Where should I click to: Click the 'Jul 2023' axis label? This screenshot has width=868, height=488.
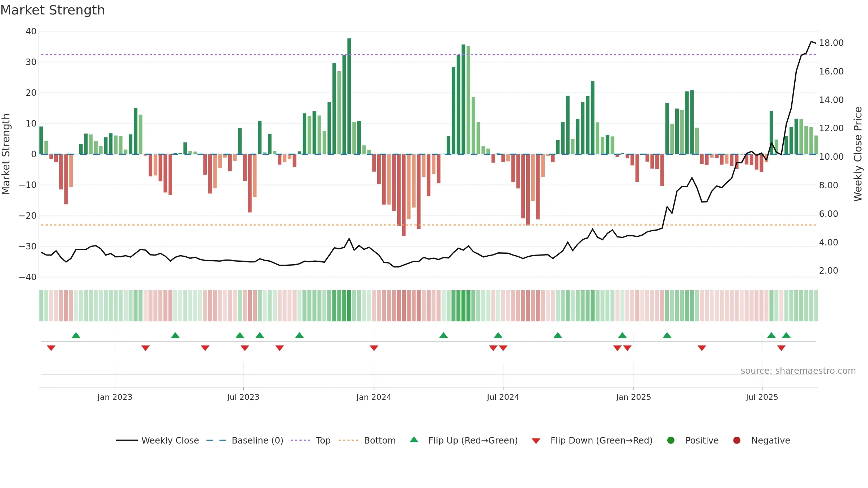(243, 397)
